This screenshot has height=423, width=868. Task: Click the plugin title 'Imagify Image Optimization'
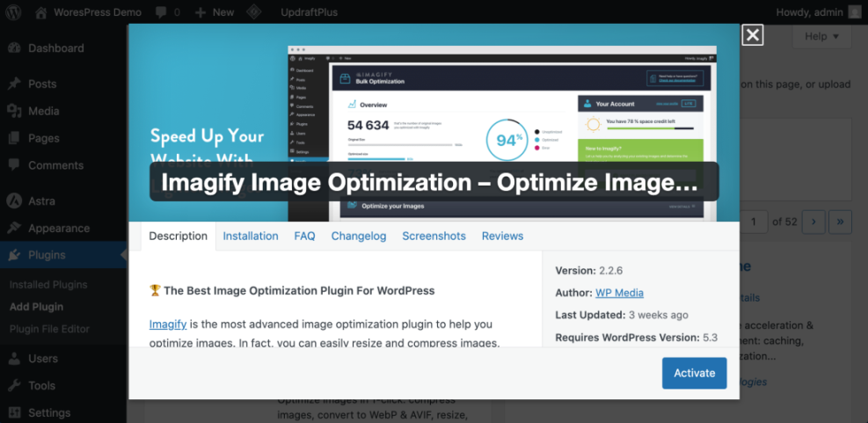tap(434, 182)
